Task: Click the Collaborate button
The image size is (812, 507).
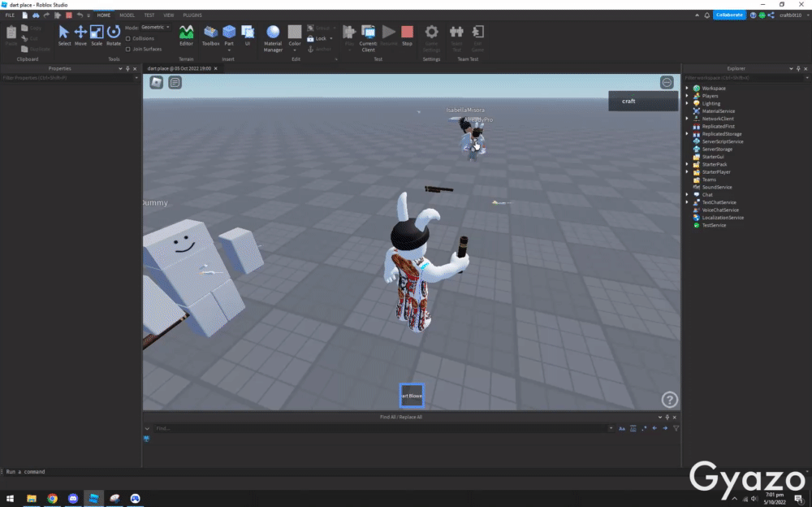Action: [729, 15]
